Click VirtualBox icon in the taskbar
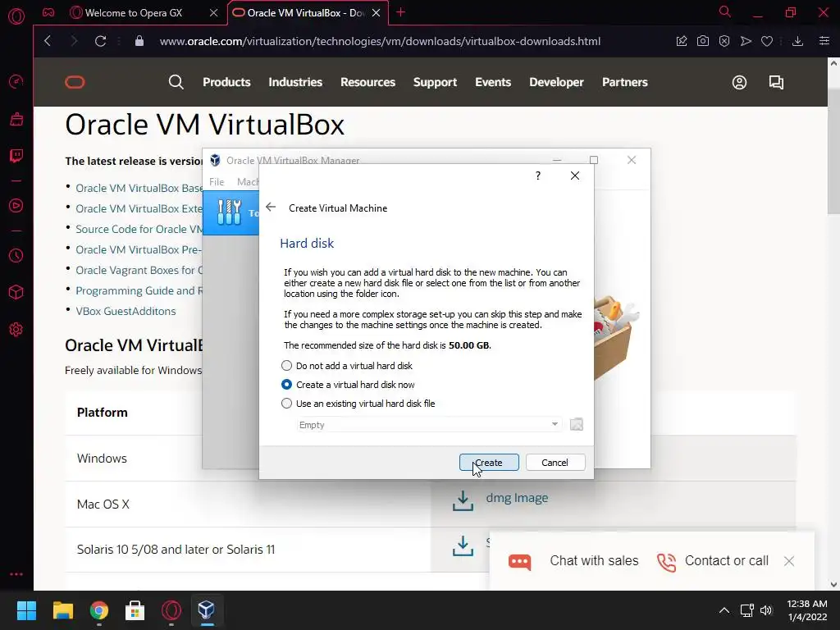840x630 pixels. point(207,610)
